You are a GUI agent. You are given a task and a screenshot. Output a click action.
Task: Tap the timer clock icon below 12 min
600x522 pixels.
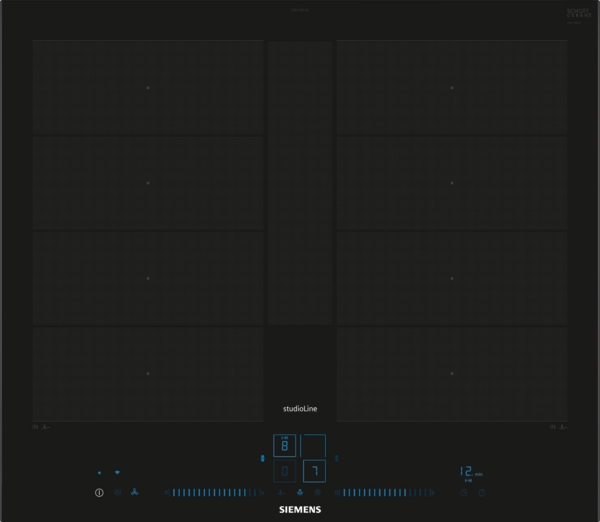click(463, 492)
